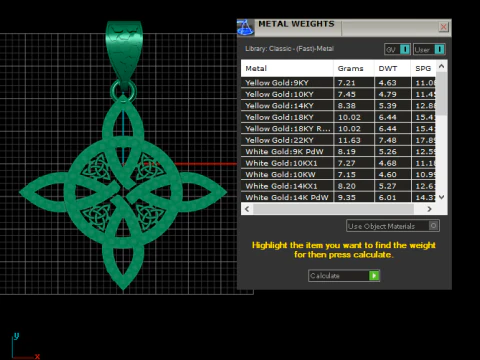This screenshot has width=480, height=360.
Task: Click the horizontal scroll left arrow
Action: [x=247, y=209]
